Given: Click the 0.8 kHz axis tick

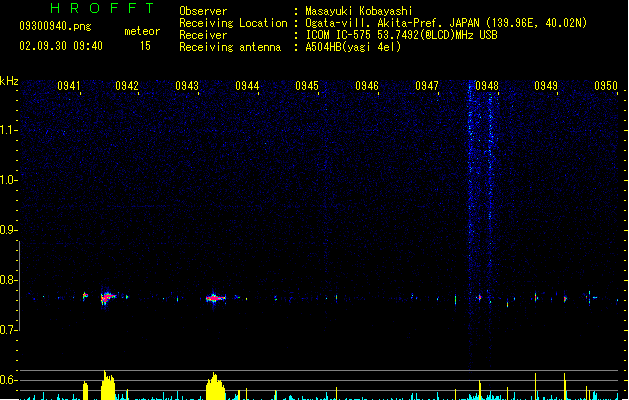Looking at the screenshot, I should point(8,280).
